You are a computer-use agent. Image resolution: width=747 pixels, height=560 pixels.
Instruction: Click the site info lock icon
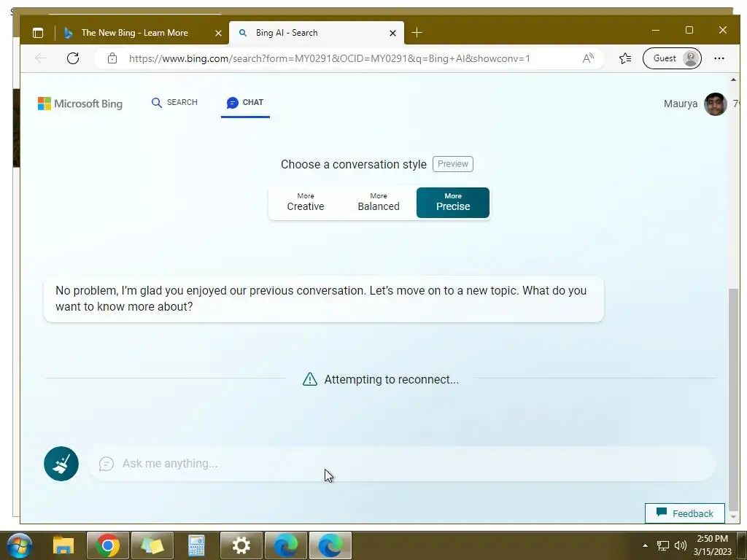112,58
